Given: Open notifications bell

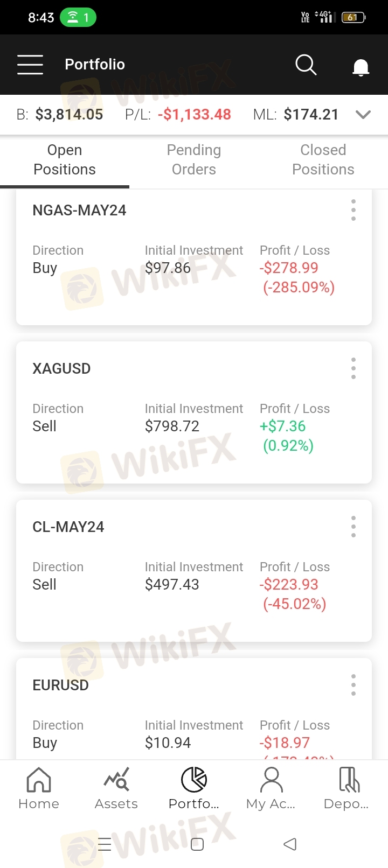Looking at the screenshot, I should point(361,67).
